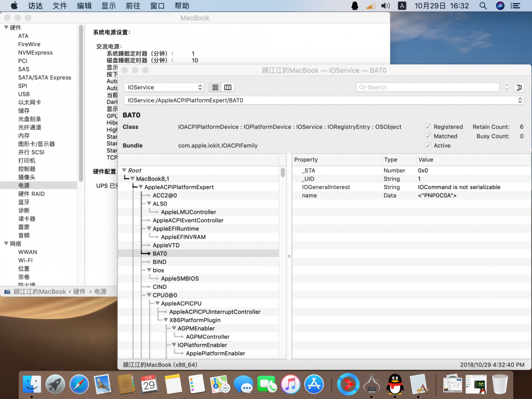Open Finder from the Dock

click(32, 384)
